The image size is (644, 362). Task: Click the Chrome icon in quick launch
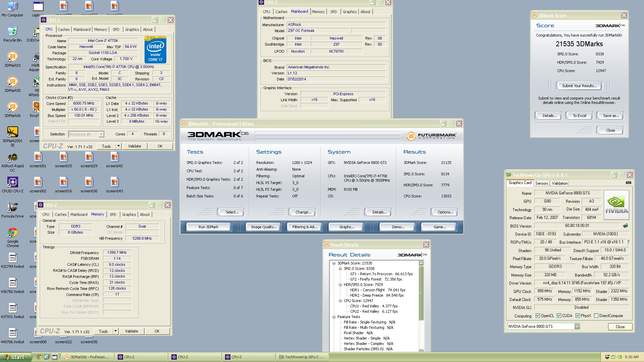pos(39,357)
